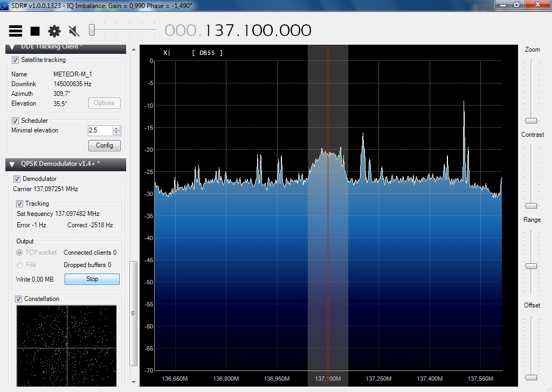Click the Options button for satellite tracking
The image size is (552, 392).
pos(104,103)
